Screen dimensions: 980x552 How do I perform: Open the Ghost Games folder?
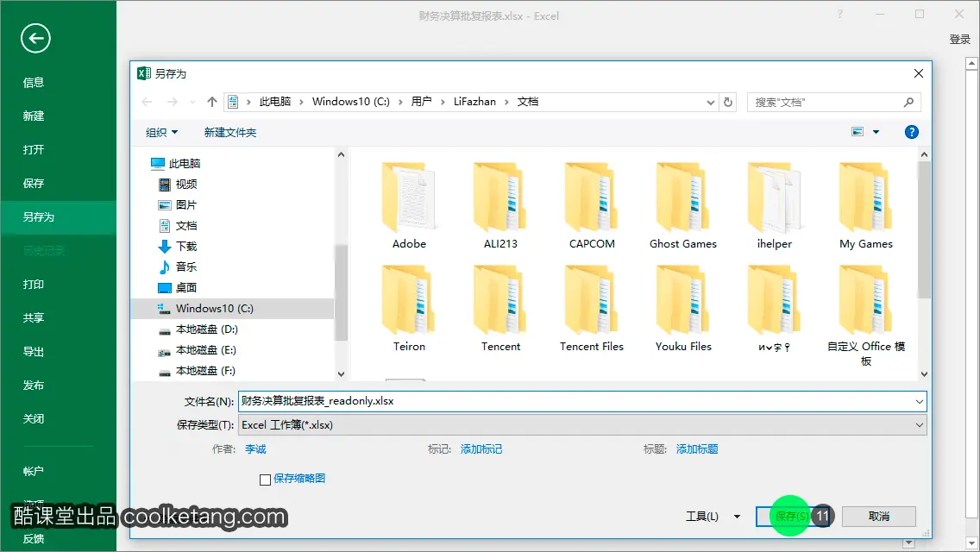click(683, 206)
